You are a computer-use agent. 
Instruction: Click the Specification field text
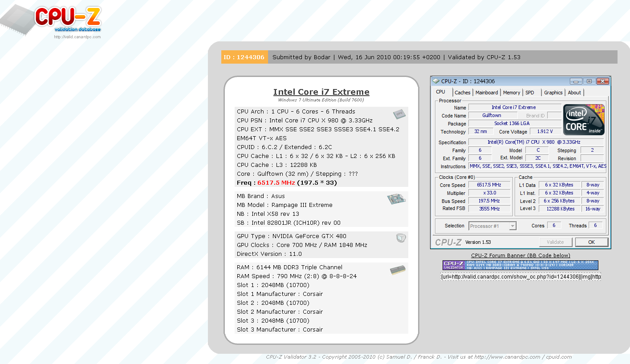pos(536,142)
